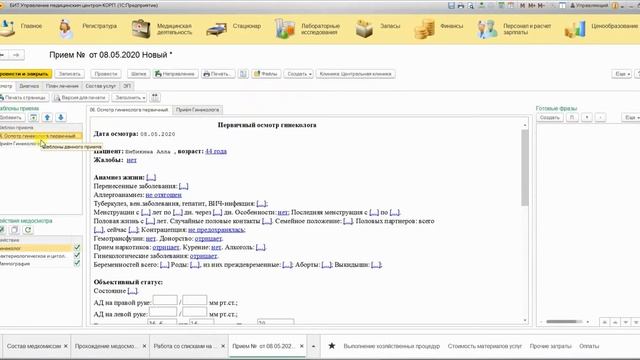Open the Еще dropdown in main toolbar
The height and width of the screenshot is (360, 640).
(622, 74)
